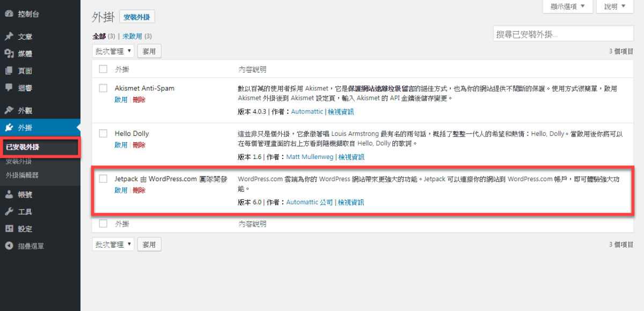Click the 頁面 pages icon
This screenshot has width=644, height=311.
click(x=9, y=71)
